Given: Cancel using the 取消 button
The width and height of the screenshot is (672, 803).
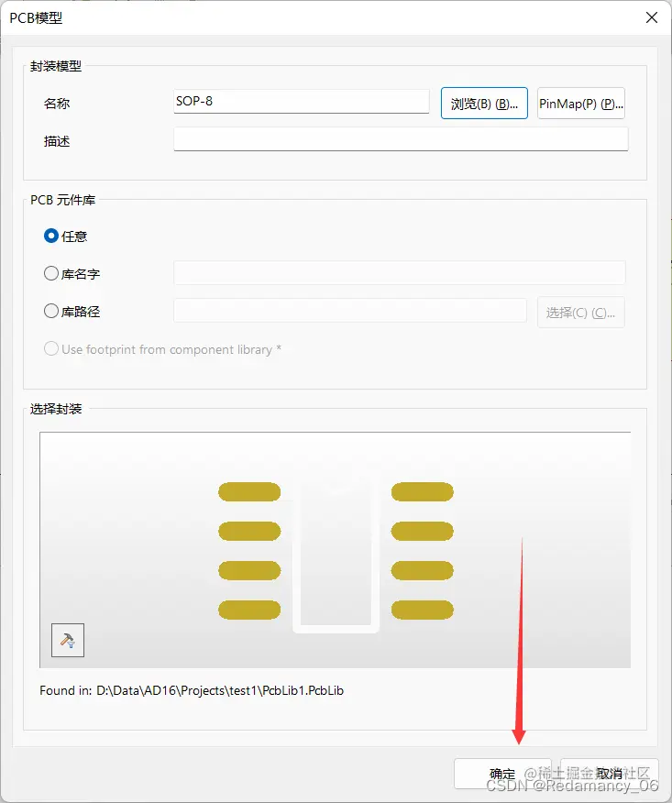Looking at the screenshot, I should pyautogui.click(x=610, y=774).
